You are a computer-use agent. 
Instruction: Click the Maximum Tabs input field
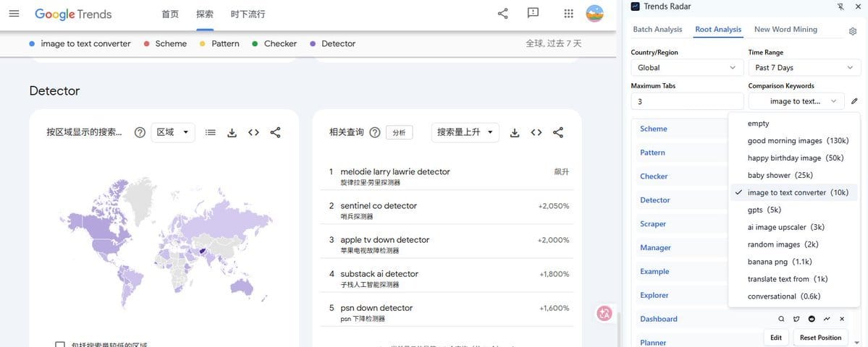(687, 101)
